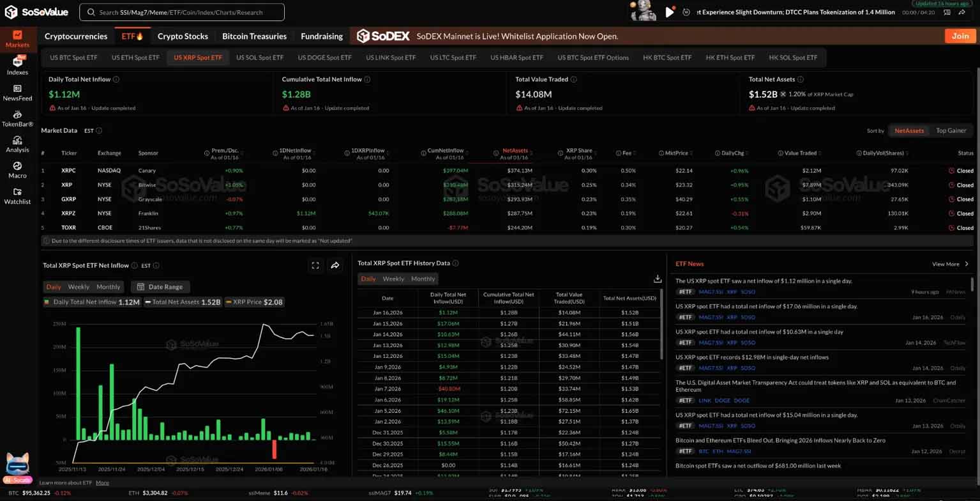
Task: Share the Total XRP Spot ETF Net Inflow chart
Action: [335, 265]
